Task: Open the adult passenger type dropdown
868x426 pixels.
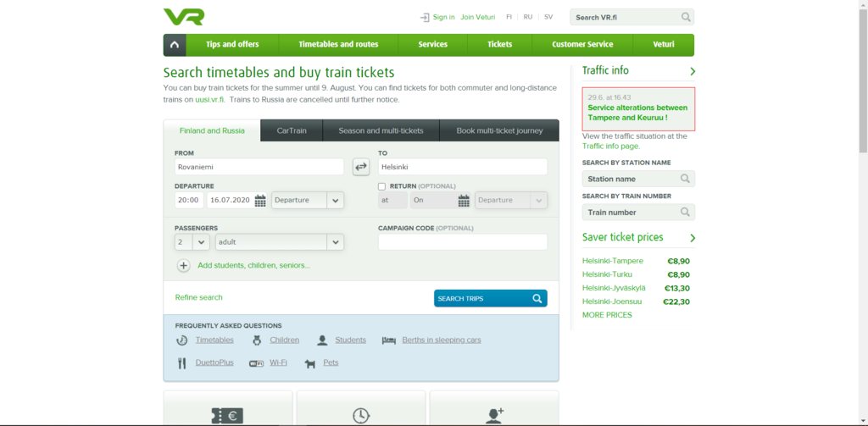Action: click(280, 241)
